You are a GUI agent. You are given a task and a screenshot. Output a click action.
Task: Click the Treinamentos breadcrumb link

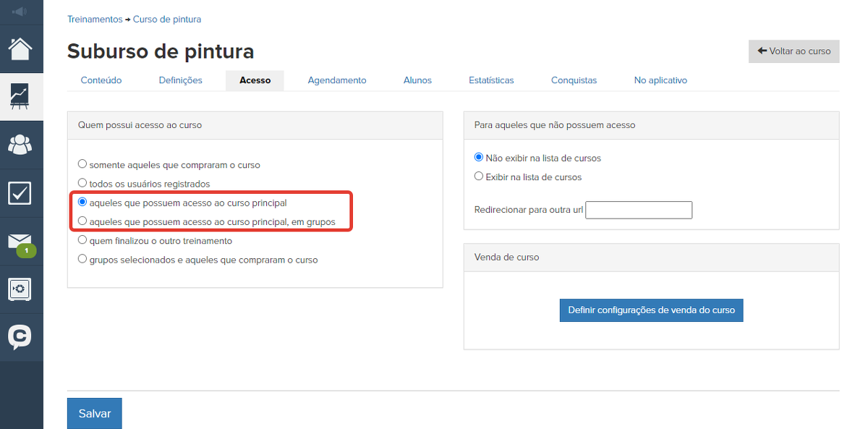pyautogui.click(x=95, y=20)
